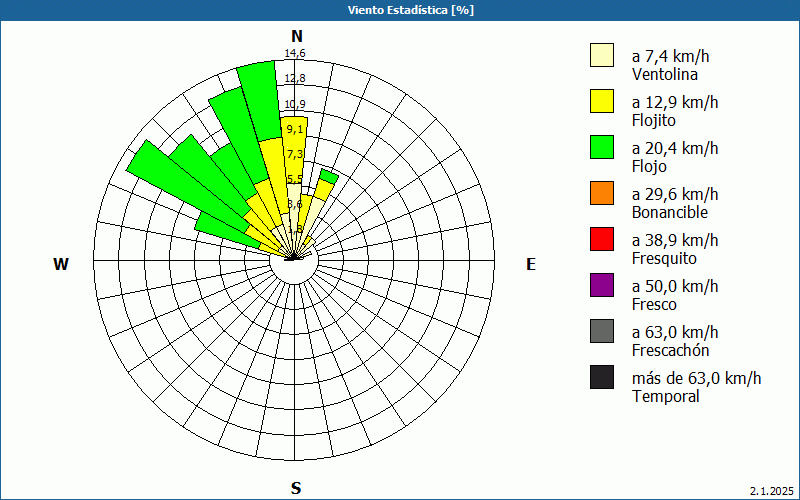Click the 'Bonancible' legend label
This screenshot has height=500, width=800.
[670, 212]
